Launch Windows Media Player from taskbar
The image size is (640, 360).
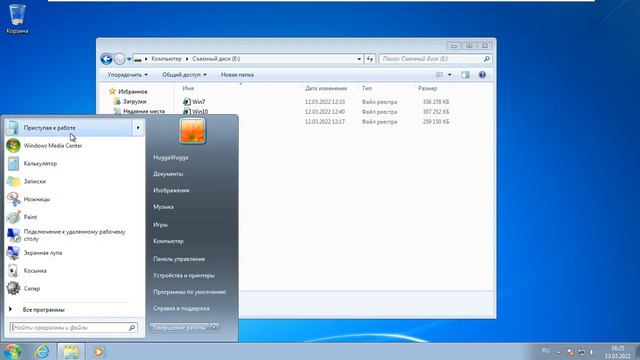(x=99, y=351)
